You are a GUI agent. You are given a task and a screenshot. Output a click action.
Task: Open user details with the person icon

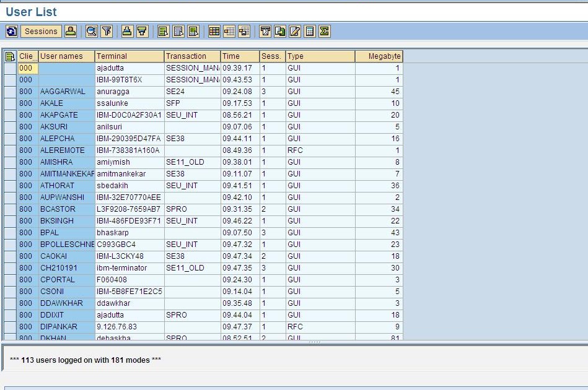pos(72,31)
